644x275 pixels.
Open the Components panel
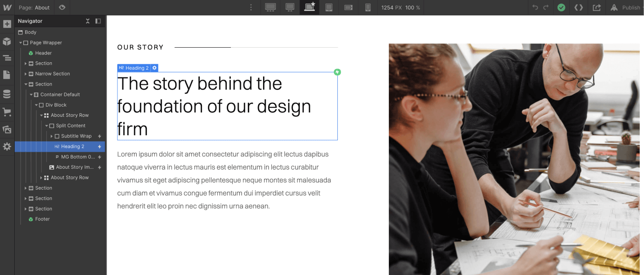pos(7,41)
